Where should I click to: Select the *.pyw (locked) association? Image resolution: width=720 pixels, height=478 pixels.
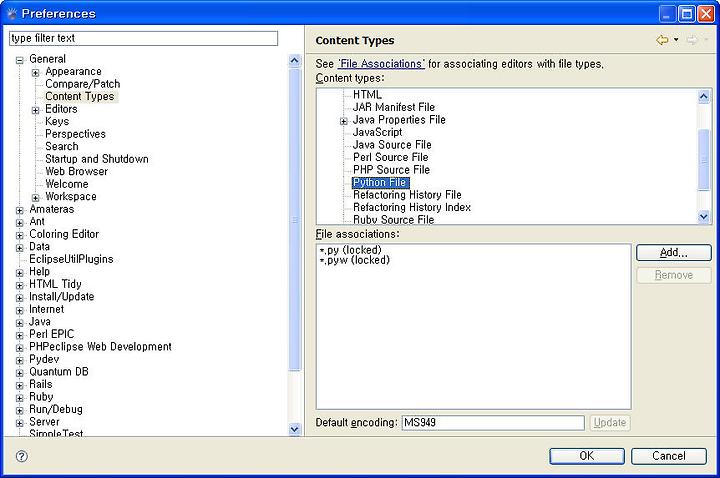354,260
